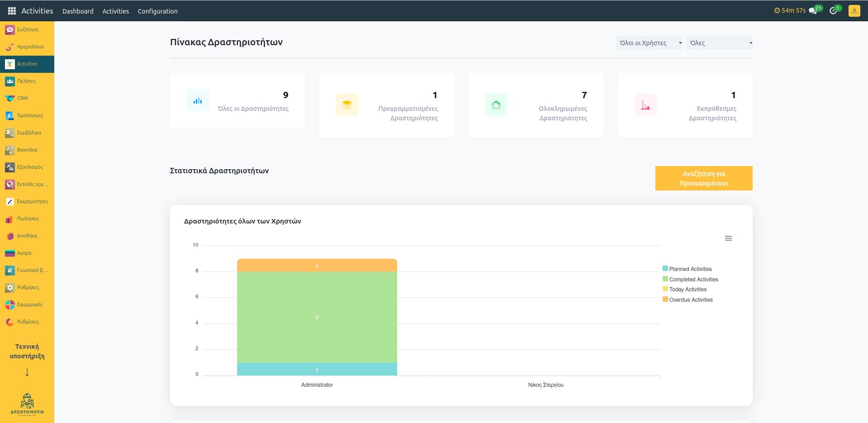Toggle Completed Activities legend series
Viewport: 868px width, 423px height.
(x=690, y=279)
